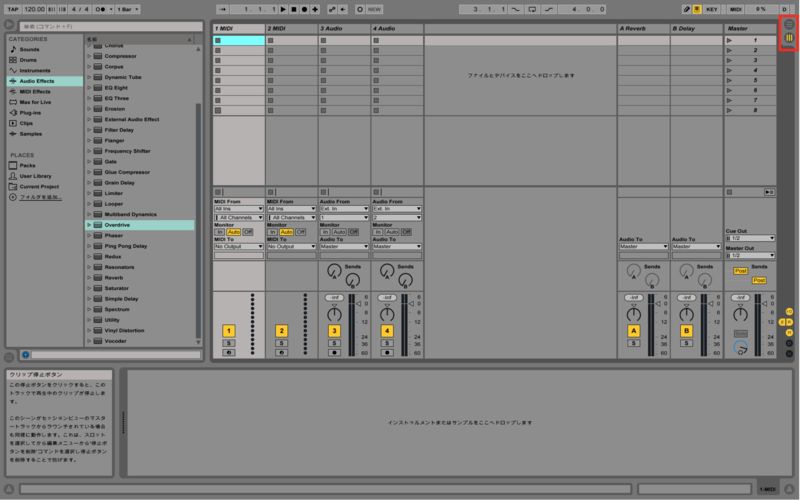The image size is (800, 500).
Task: Arm the transport Record button
Action: coord(305,9)
